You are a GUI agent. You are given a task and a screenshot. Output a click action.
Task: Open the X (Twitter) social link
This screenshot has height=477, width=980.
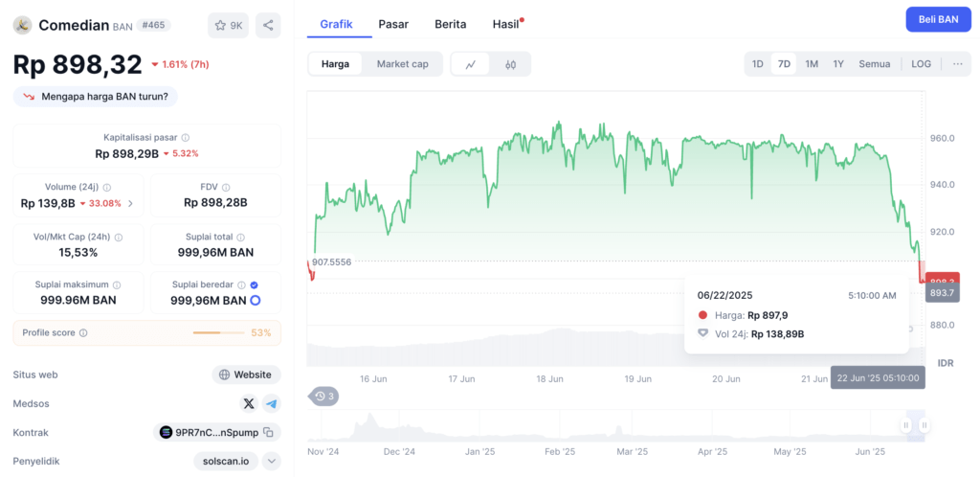[x=249, y=403]
